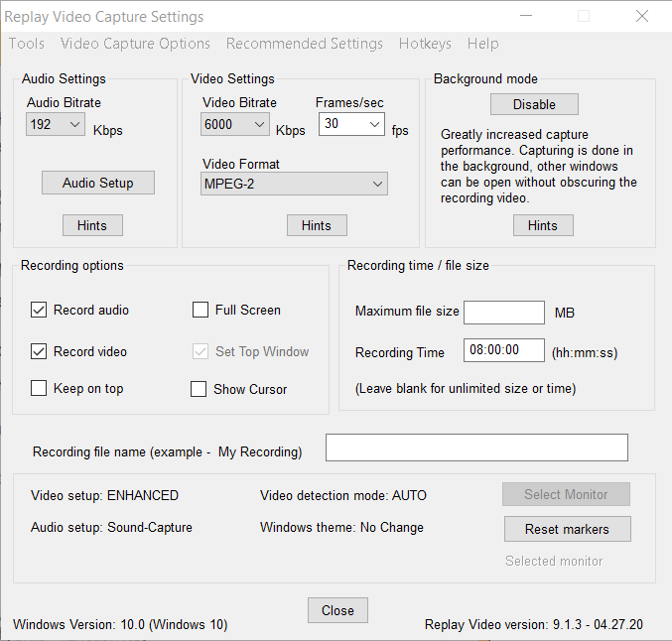Minimize the Replay Video Capture Settings window
The width and height of the screenshot is (672, 641).
[x=526, y=16]
